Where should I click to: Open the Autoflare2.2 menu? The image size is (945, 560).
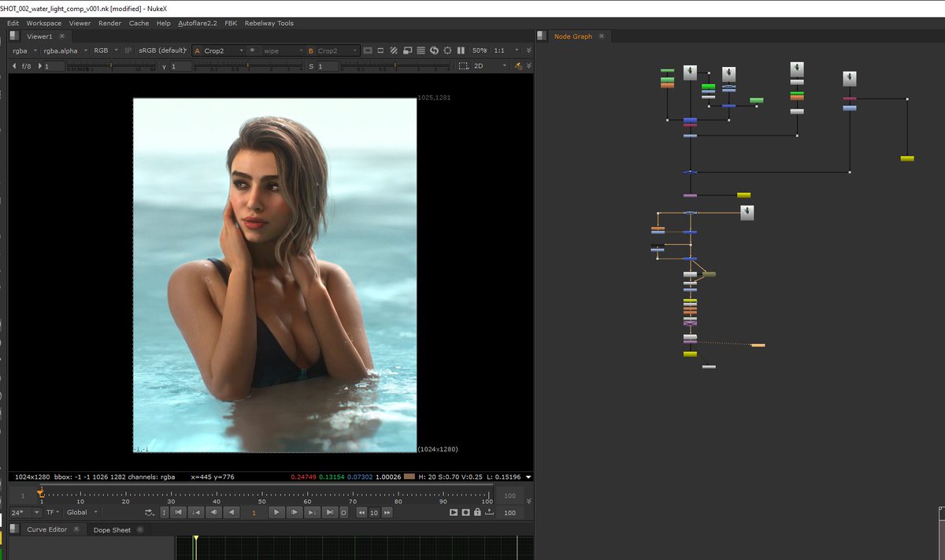pyautogui.click(x=198, y=24)
